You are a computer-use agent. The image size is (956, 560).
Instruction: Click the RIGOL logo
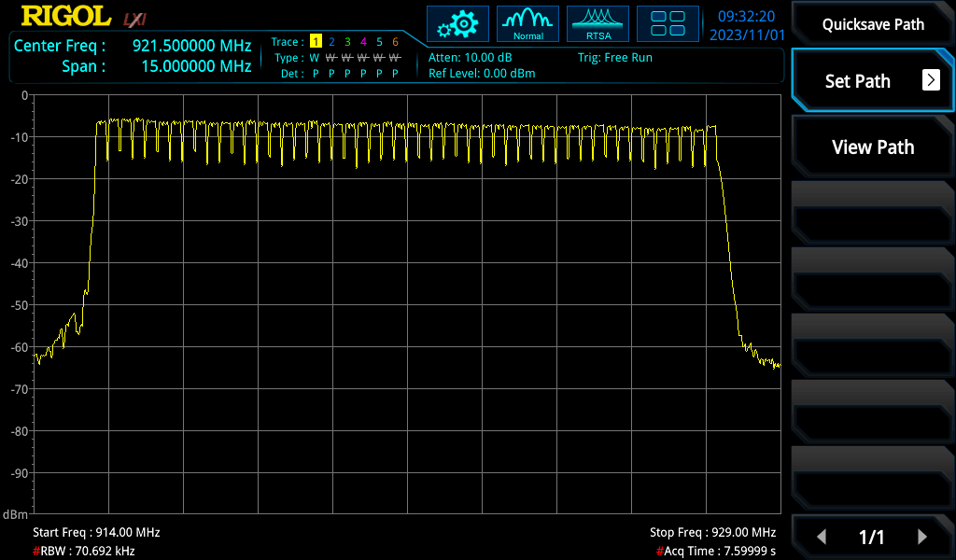click(63, 16)
